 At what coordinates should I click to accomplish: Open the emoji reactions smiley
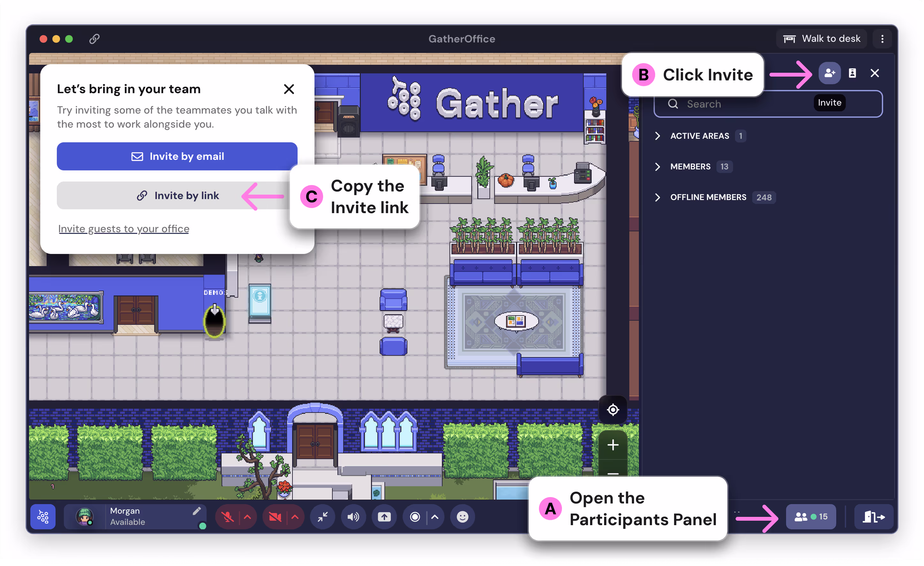click(x=462, y=517)
